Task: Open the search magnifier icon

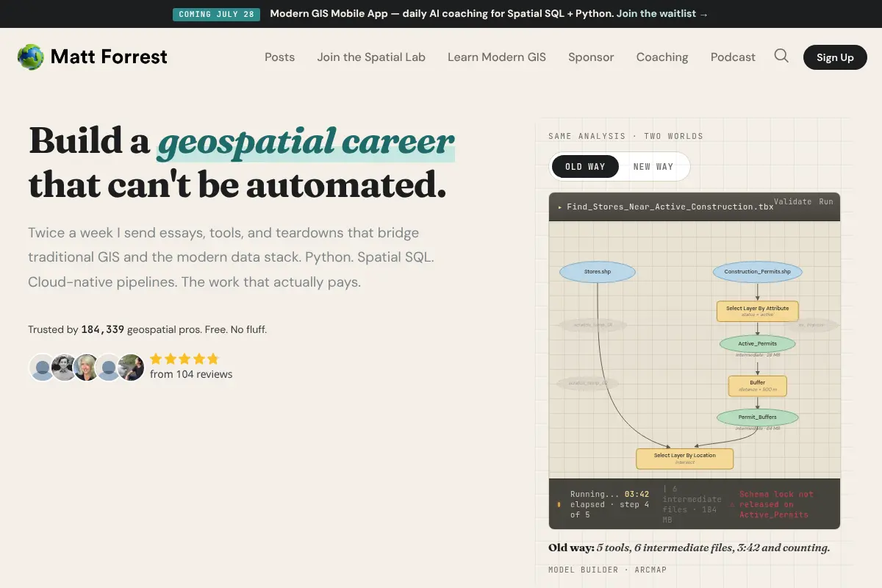Action: click(781, 56)
